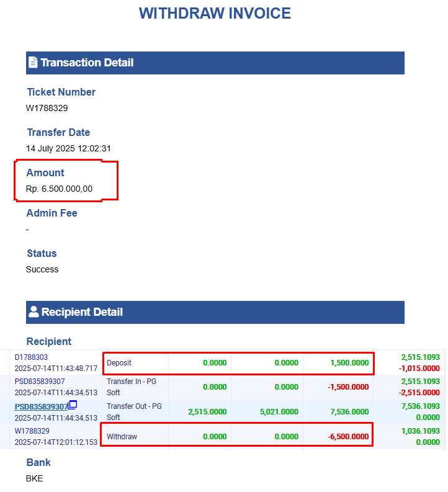This screenshot has height=492, width=448.
Task: Select the Success status value
Action: pyautogui.click(x=42, y=269)
